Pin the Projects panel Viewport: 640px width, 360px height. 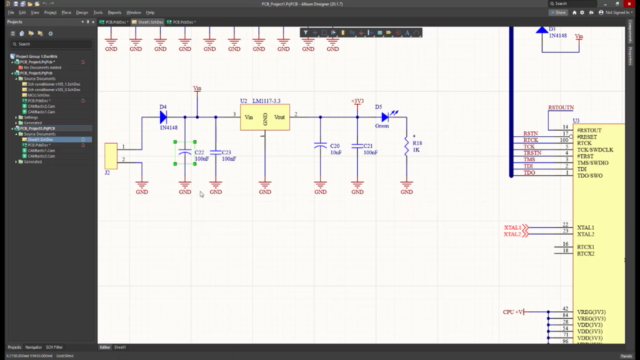[88, 22]
